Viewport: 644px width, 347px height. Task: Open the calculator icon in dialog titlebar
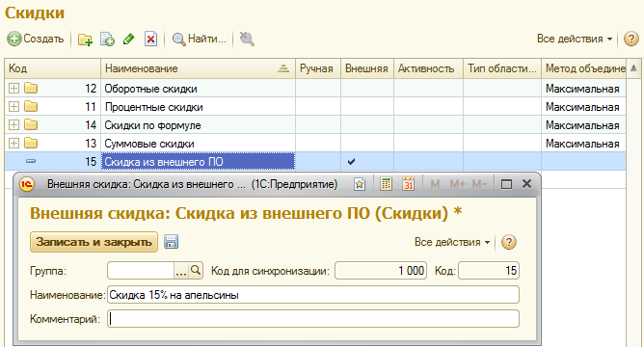click(386, 184)
